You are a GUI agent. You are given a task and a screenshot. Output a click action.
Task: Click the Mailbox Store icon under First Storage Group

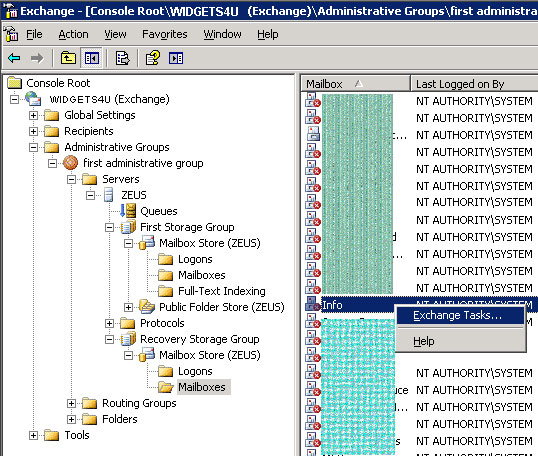click(147, 243)
